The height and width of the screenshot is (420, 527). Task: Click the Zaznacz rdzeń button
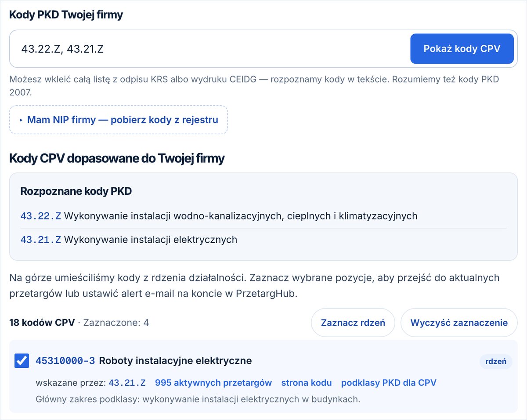pos(353,323)
